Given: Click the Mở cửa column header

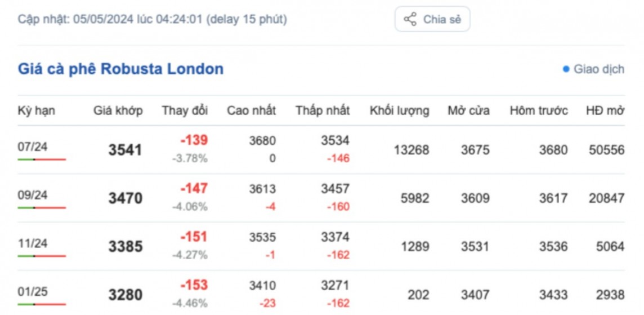Looking at the screenshot, I should 468,110.
